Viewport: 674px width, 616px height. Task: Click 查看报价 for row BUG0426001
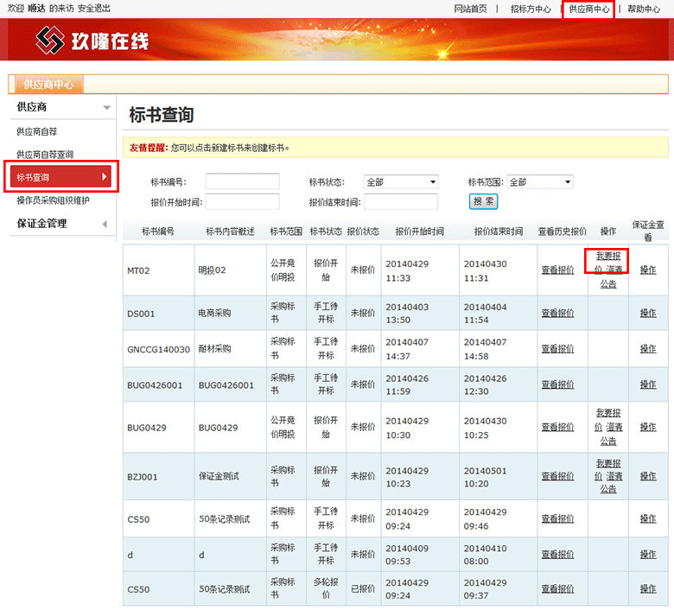[557, 384]
